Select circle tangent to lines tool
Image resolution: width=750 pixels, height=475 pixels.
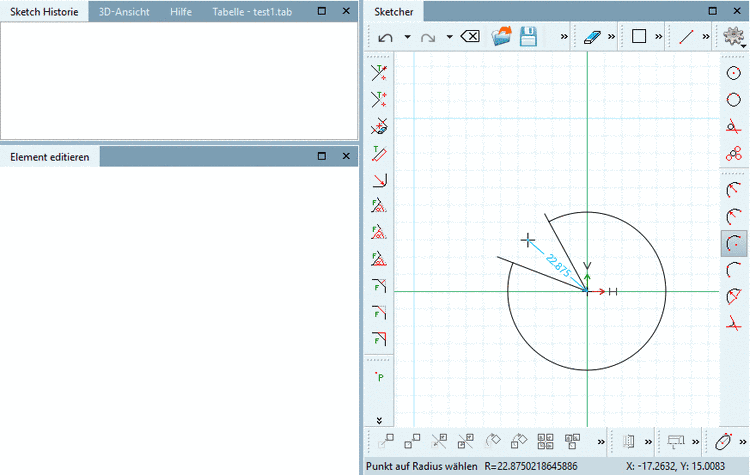(x=734, y=126)
